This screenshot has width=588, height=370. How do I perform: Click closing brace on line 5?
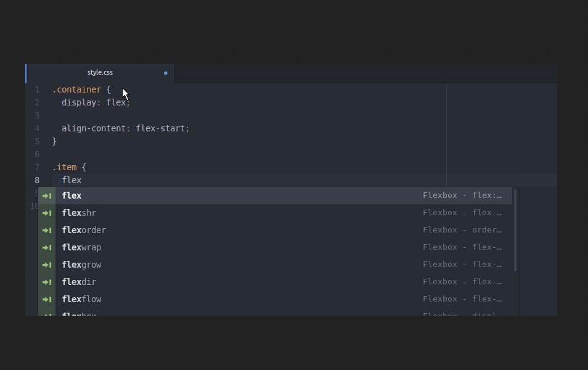pos(54,141)
